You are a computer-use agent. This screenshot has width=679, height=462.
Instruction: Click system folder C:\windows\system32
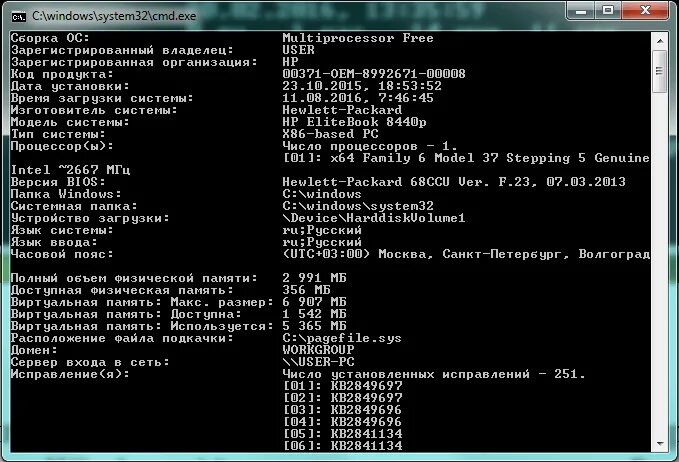[x=358, y=206]
